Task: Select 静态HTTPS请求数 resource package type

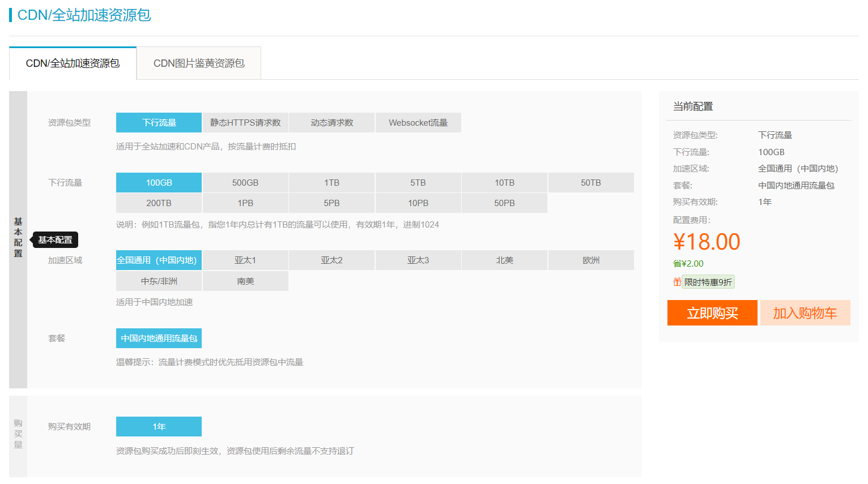Action: pyautogui.click(x=245, y=123)
